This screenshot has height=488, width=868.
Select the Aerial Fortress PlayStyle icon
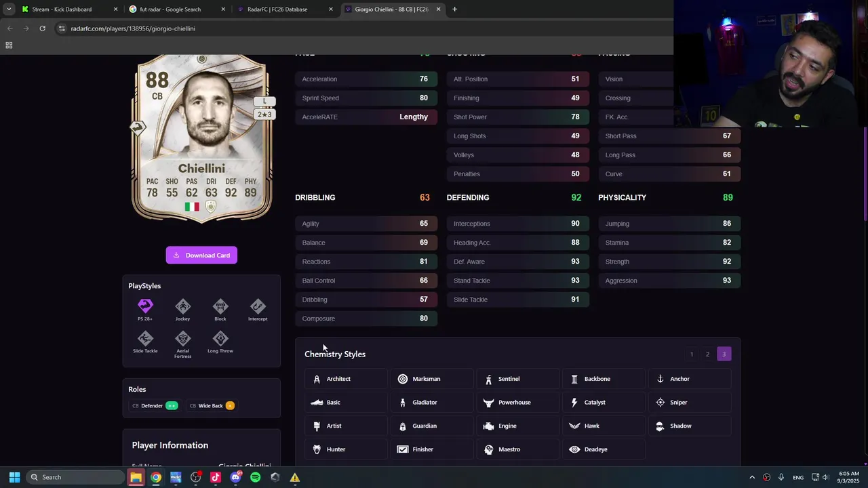pyautogui.click(x=182, y=338)
